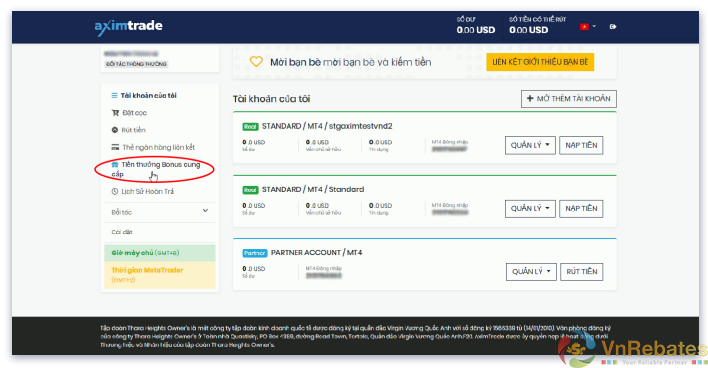Image resolution: width=708 pixels, height=368 pixels.
Task: Open Cài đặt in sidebar
Action: point(122,232)
